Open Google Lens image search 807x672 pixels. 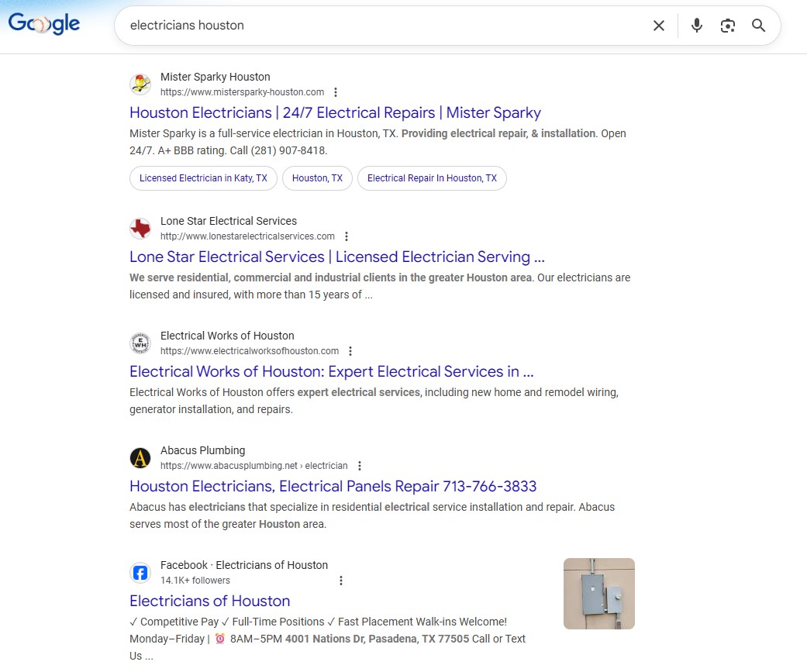click(x=727, y=25)
